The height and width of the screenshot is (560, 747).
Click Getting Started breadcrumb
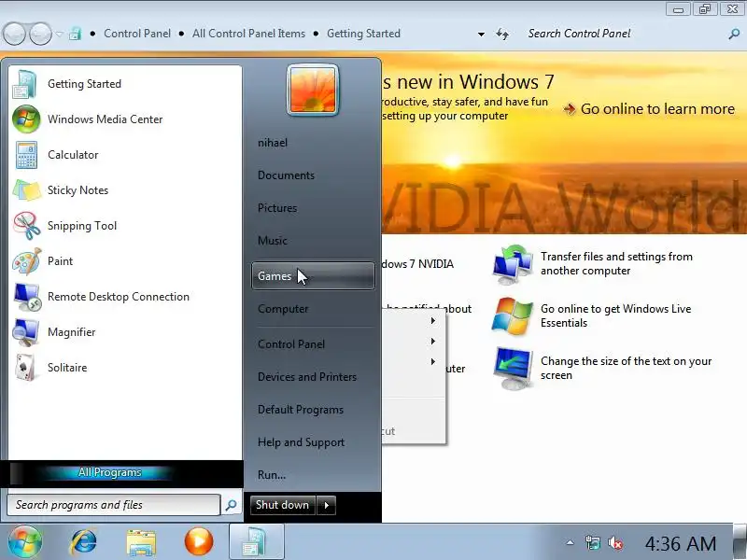point(363,34)
